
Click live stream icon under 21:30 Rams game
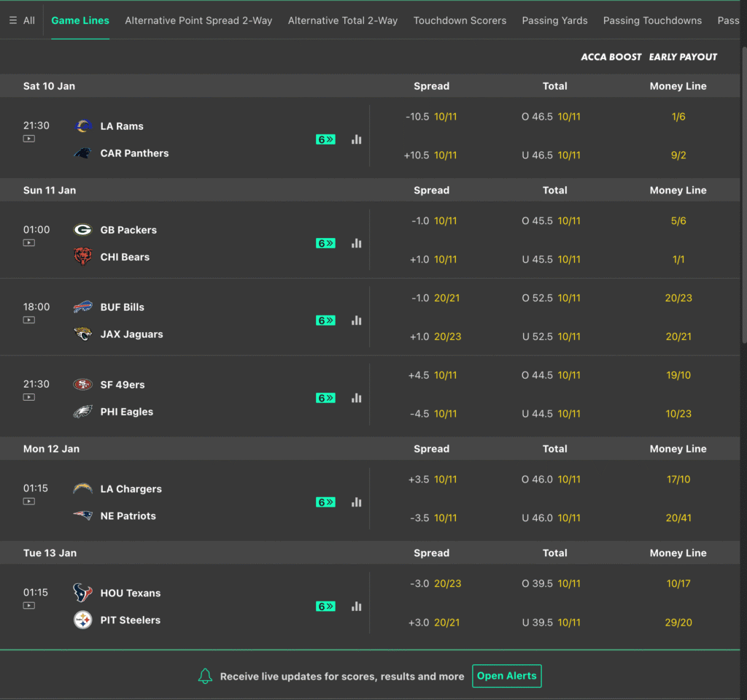[x=29, y=139]
